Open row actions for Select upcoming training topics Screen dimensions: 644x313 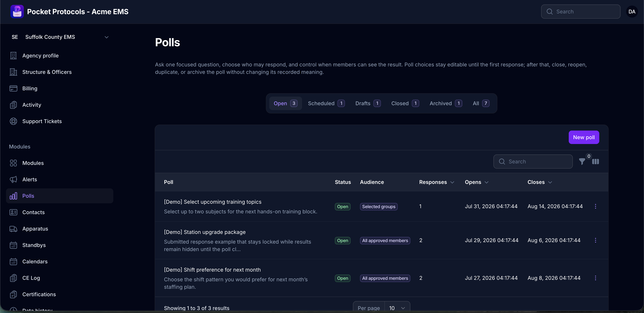coord(596,206)
